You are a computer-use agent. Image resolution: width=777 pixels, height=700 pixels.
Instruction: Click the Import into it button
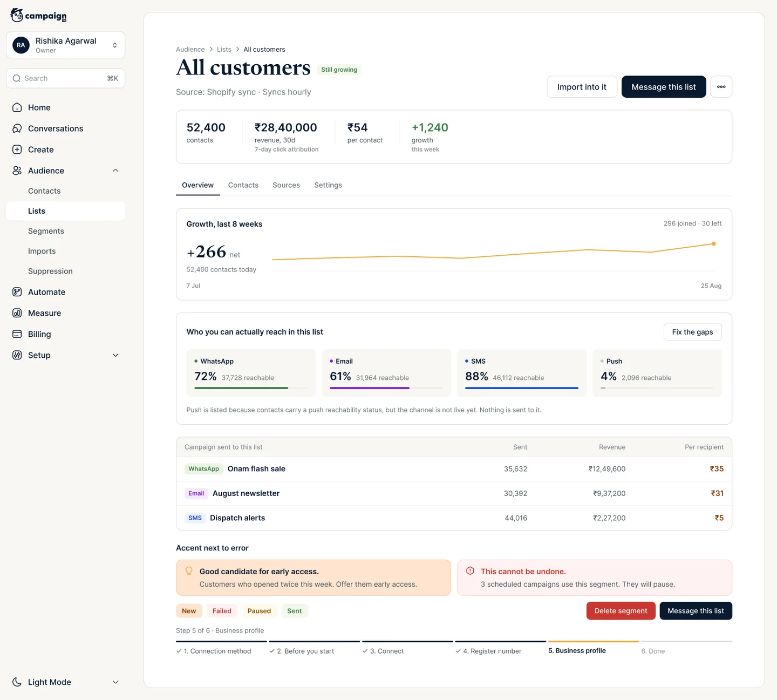coord(582,87)
